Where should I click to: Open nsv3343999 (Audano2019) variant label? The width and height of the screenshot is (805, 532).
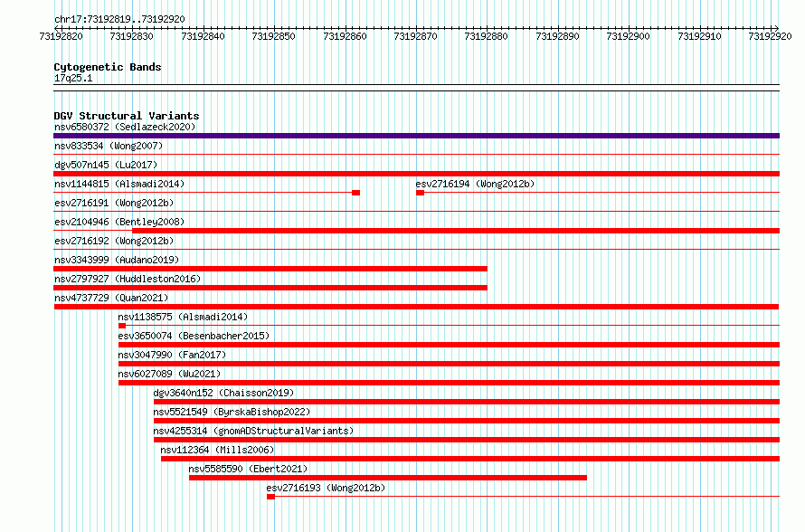click(x=117, y=260)
